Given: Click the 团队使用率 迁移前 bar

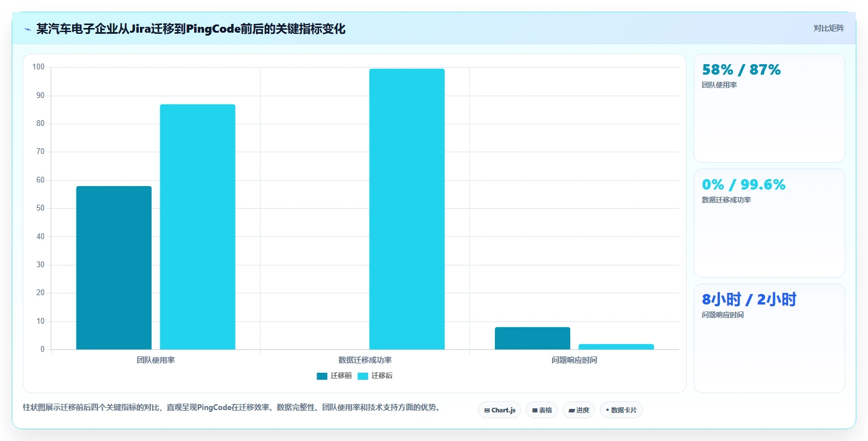Looking at the screenshot, I should tap(114, 268).
